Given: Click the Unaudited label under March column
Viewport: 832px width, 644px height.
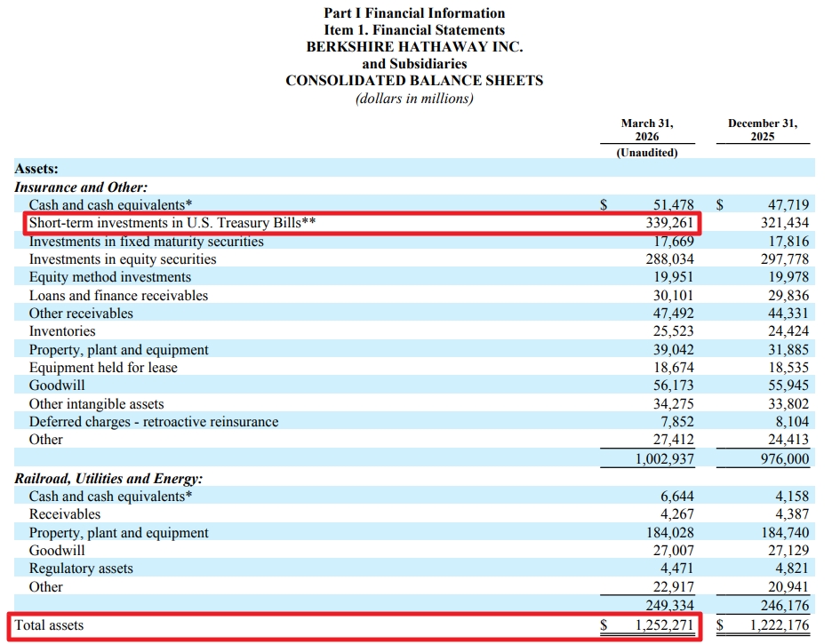Looking at the screenshot, I should tap(647, 153).
